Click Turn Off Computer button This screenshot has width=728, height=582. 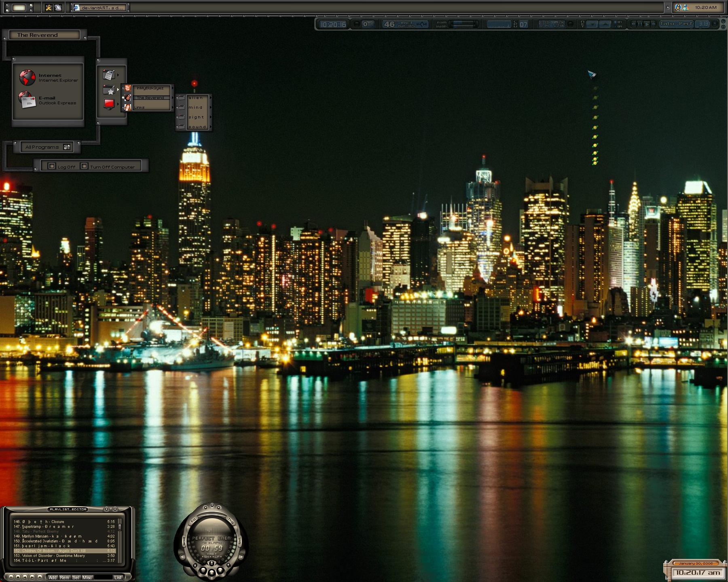108,167
